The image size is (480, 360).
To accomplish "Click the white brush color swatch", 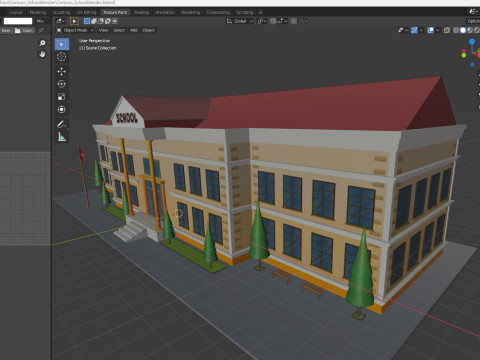I will [x=18, y=21].
